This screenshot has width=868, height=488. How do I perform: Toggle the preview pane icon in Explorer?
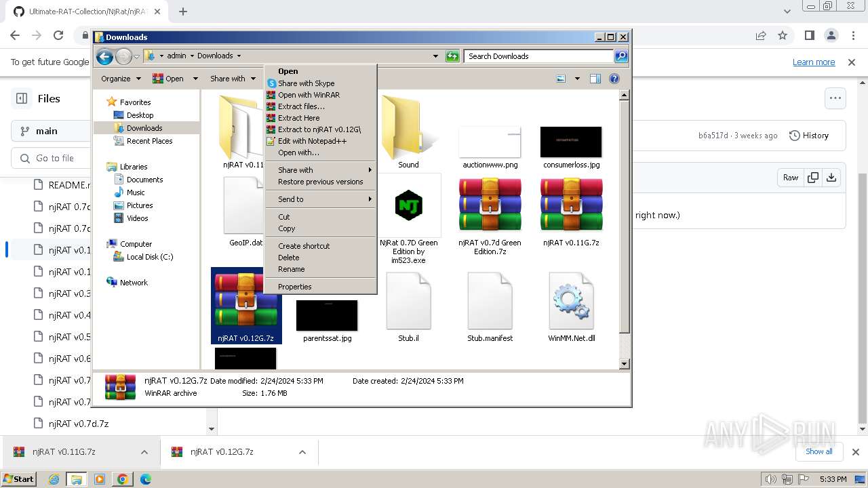[595, 79]
